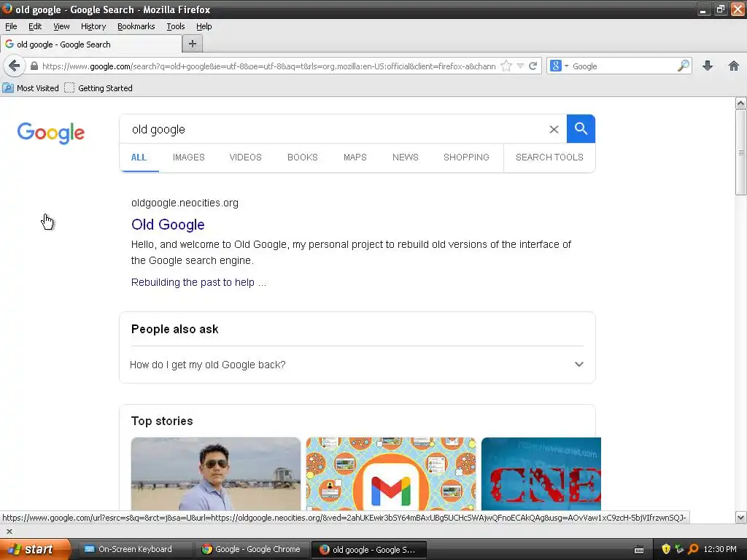Clear the query with the X icon
This screenshot has height=560, width=747.
554,129
